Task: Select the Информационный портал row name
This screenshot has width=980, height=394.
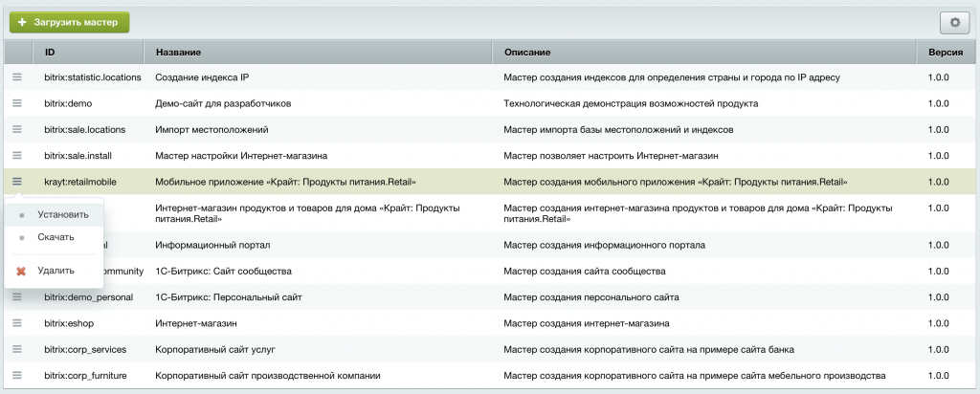Action: pos(212,246)
